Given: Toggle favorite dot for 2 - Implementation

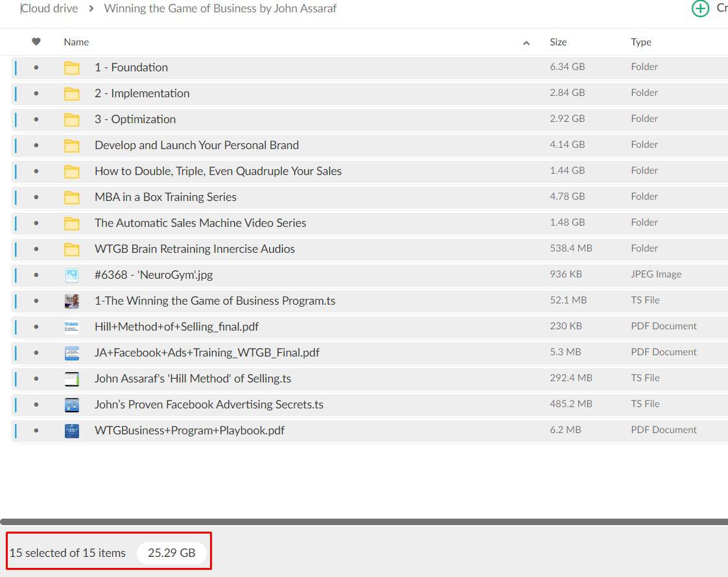Looking at the screenshot, I should pyautogui.click(x=36, y=93).
